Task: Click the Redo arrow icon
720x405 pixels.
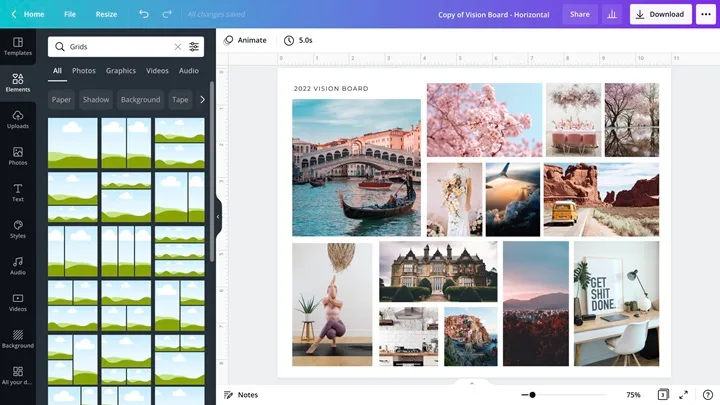Action: click(167, 14)
